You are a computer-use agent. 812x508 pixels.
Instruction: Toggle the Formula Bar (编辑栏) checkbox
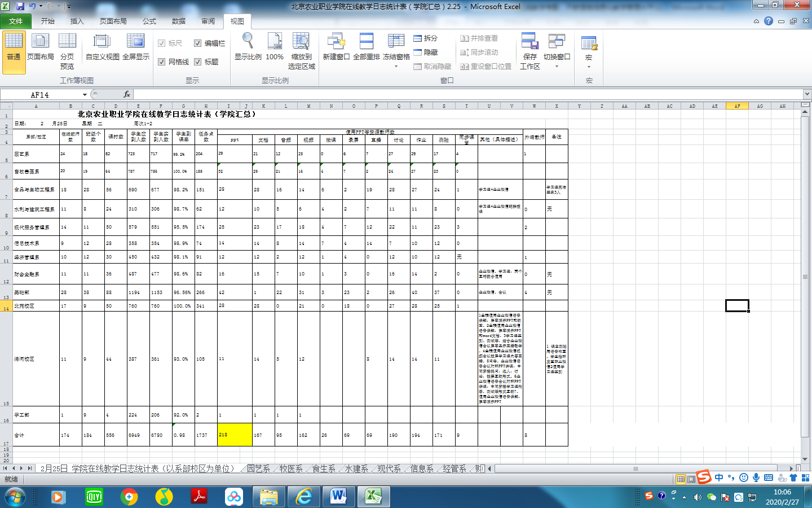[x=198, y=43]
